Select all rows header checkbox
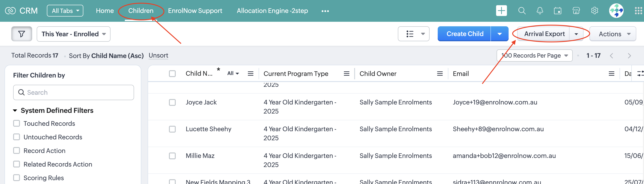Image resolution: width=644 pixels, height=184 pixels. click(172, 74)
